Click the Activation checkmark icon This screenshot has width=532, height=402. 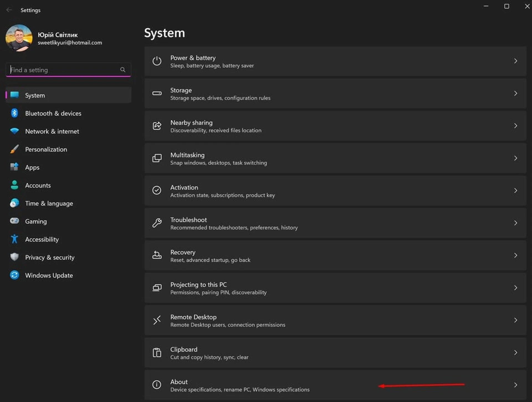pos(157,190)
